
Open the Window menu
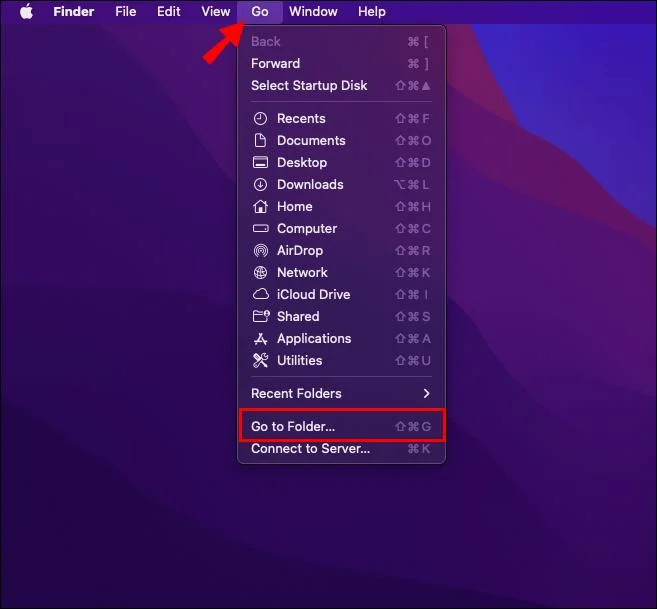point(313,12)
